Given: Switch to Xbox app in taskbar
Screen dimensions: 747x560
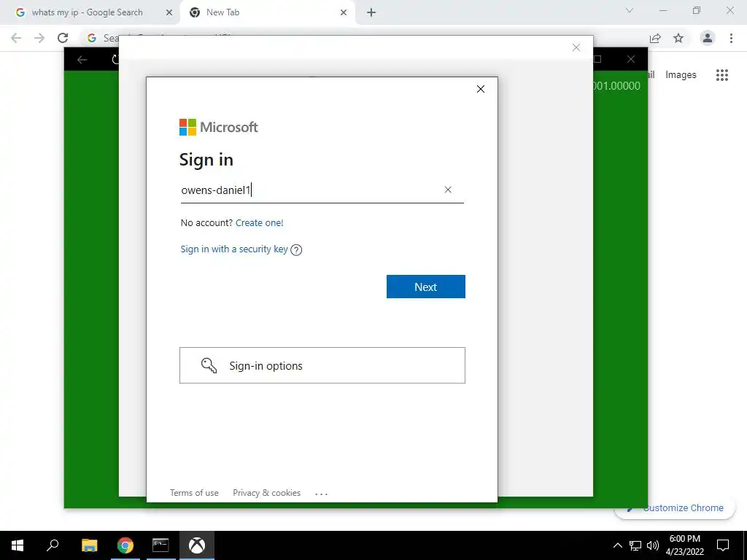Looking at the screenshot, I should [x=197, y=545].
